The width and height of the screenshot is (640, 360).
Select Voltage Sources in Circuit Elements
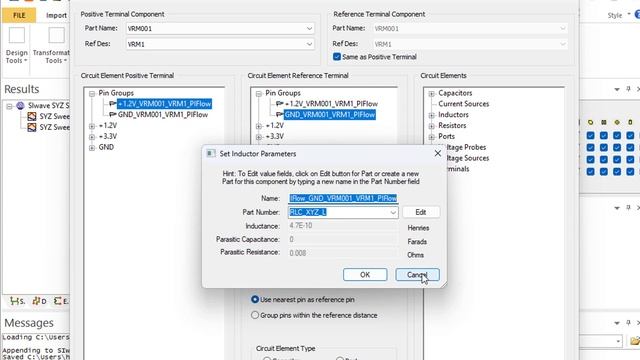click(468, 158)
